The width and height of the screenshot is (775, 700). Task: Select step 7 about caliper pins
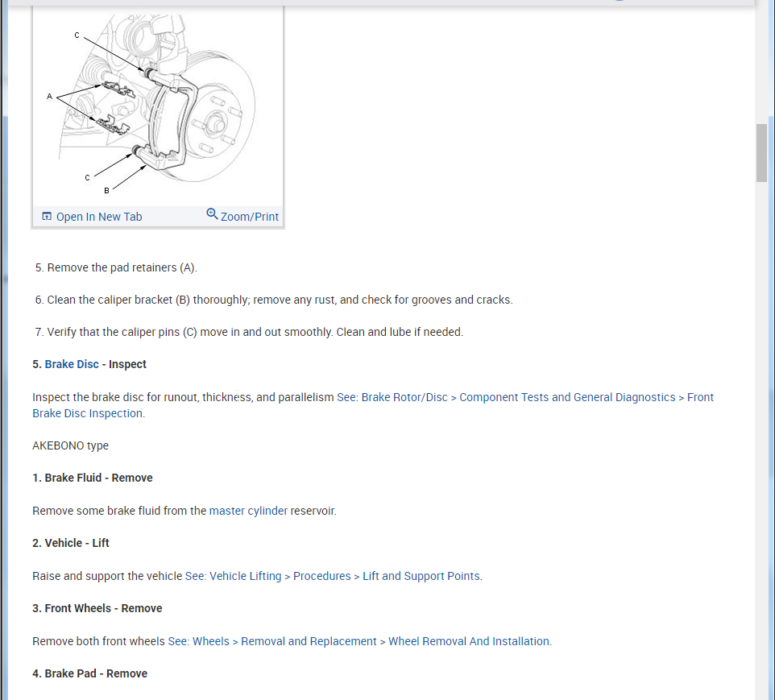(x=249, y=332)
